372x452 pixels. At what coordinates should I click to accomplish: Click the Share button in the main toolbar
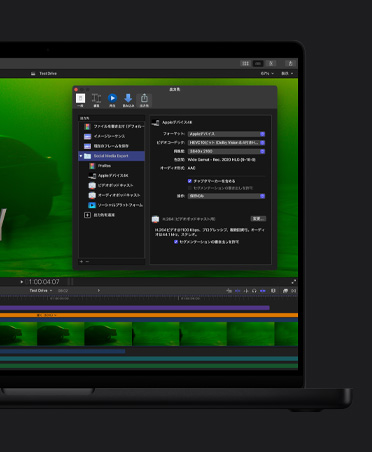(290, 63)
